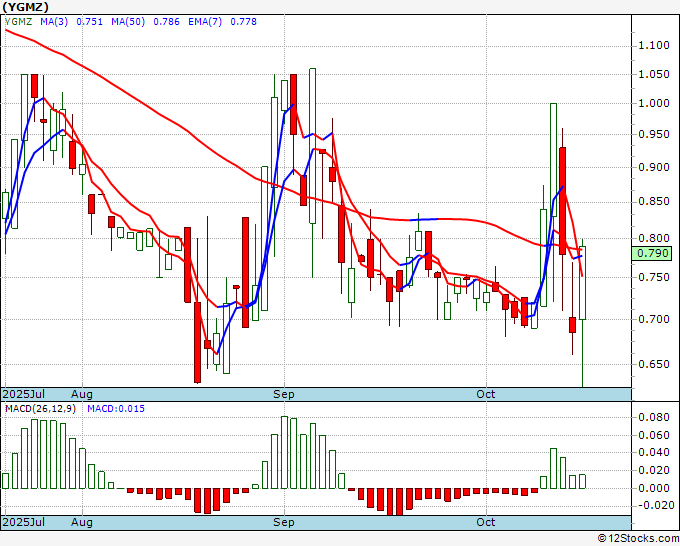Click the 0.750 price axis label
The height and width of the screenshot is (546, 680).
654,277
